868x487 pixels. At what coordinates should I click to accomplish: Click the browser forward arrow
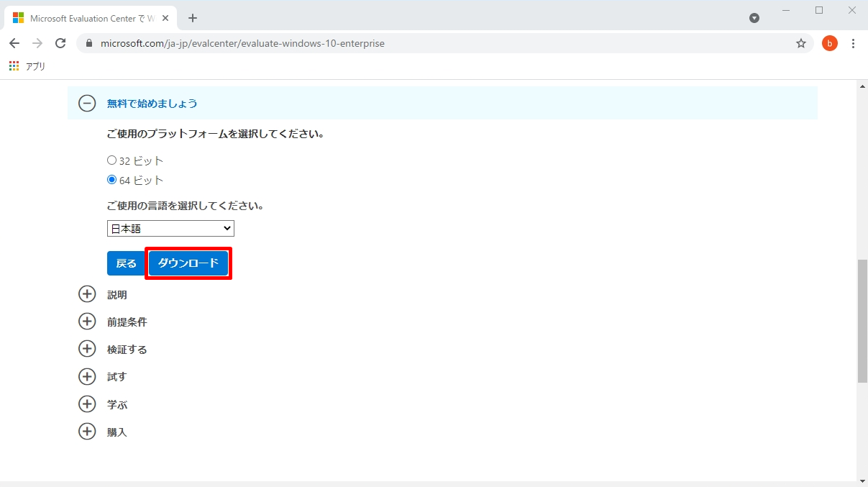37,43
